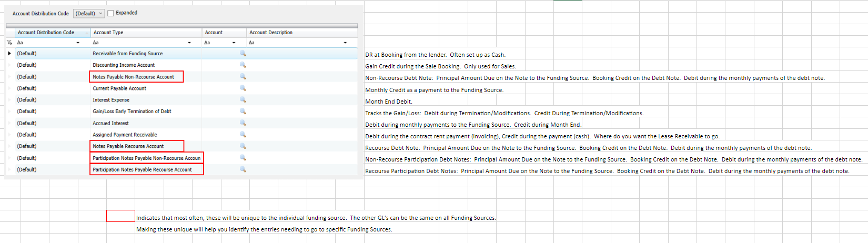Open account lookup for Assigned Payment Receivable
This screenshot has height=243, width=868.
[243, 134]
